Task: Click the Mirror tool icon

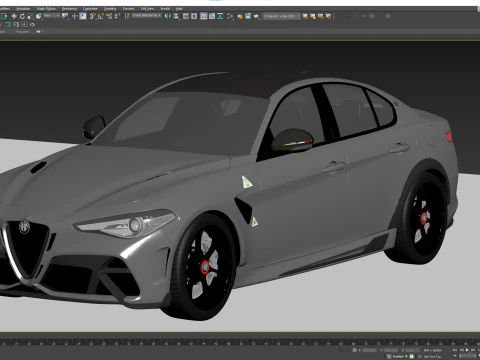Action: 168,16
